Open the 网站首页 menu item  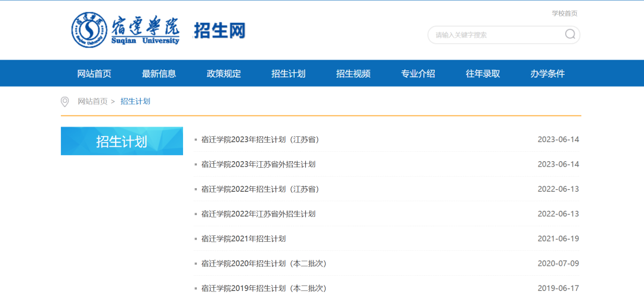[x=94, y=73]
